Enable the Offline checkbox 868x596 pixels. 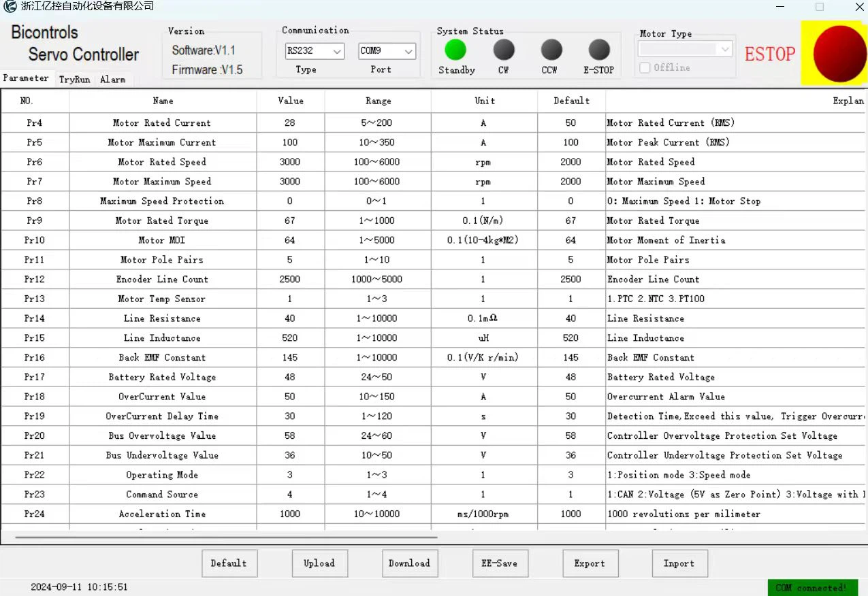click(645, 68)
